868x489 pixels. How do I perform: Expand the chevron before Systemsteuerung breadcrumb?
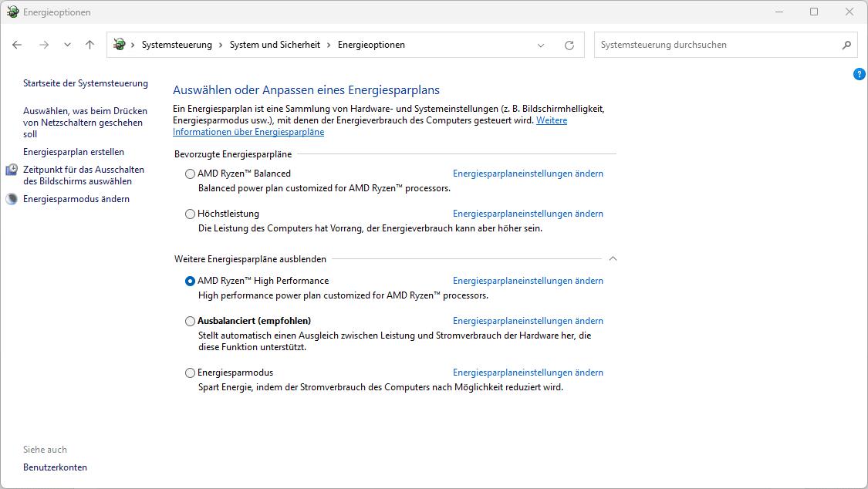click(133, 45)
